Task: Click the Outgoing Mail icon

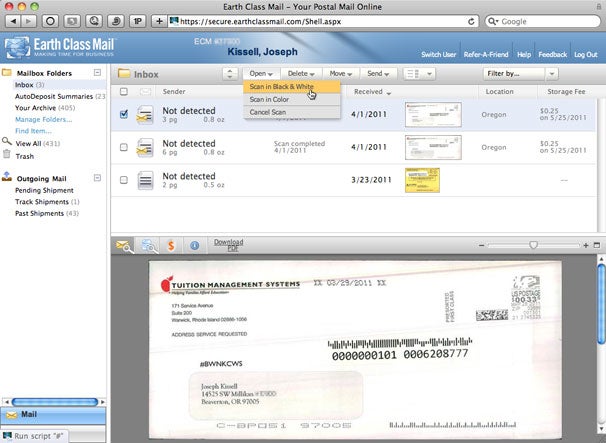Action: click(7, 177)
